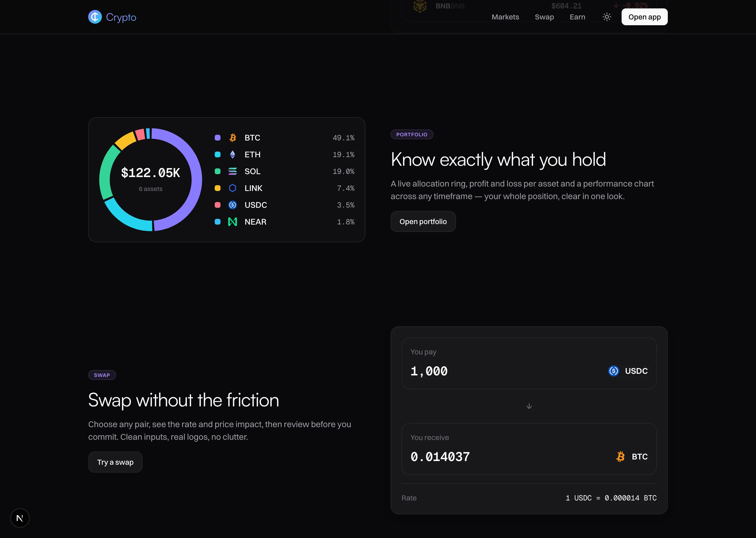Click the Crypto brand name link
Screen dimensions: 756x538
121,17
